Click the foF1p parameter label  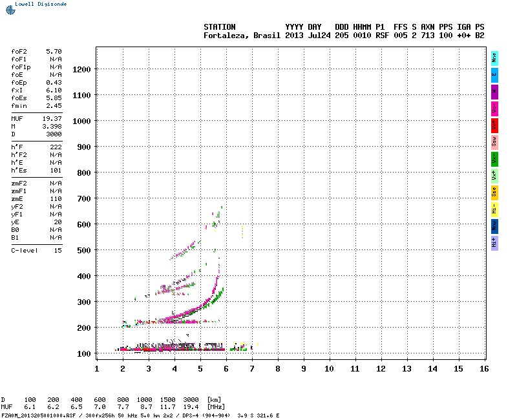(x=21, y=67)
